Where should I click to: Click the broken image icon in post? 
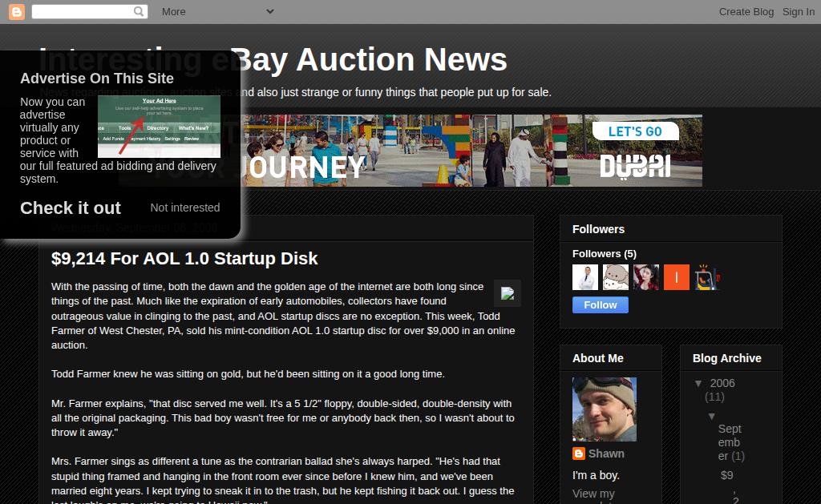508,293
